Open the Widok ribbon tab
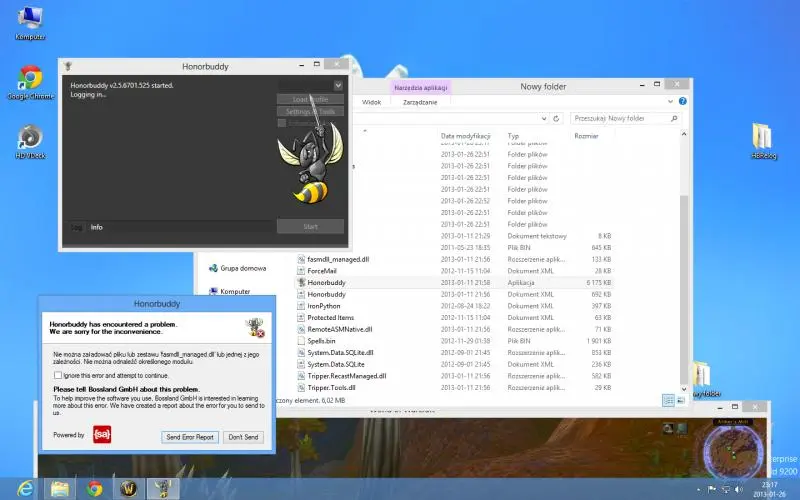 371,102
